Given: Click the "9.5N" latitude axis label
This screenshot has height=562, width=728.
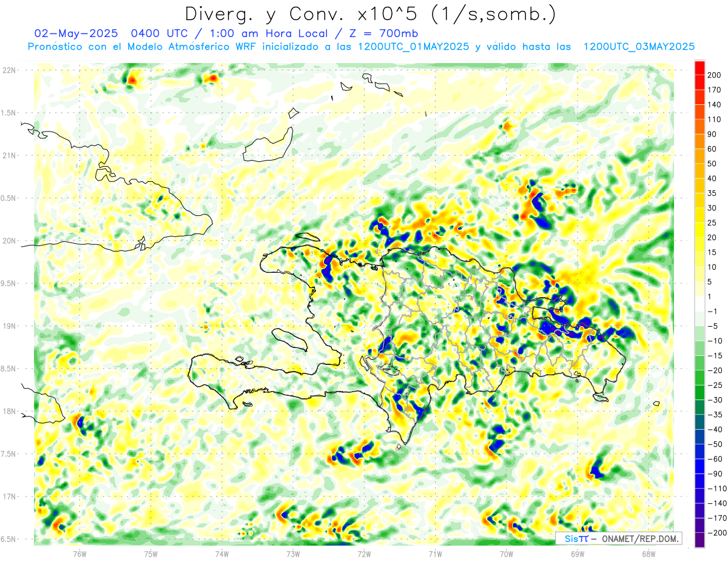Looking at the screenshot, I should (x=9, y=283).
